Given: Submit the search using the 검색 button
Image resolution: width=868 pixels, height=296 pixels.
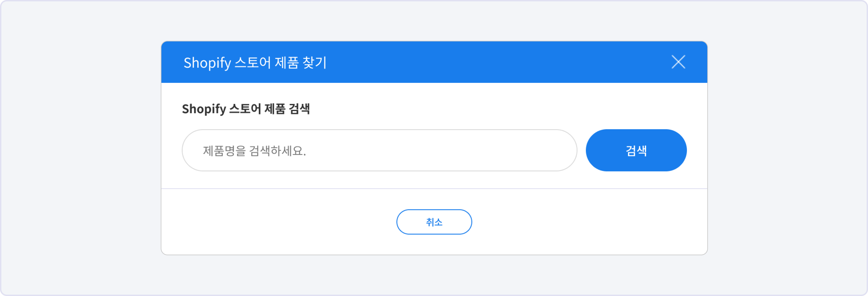Looking at the screenshot, I should 636,150.
